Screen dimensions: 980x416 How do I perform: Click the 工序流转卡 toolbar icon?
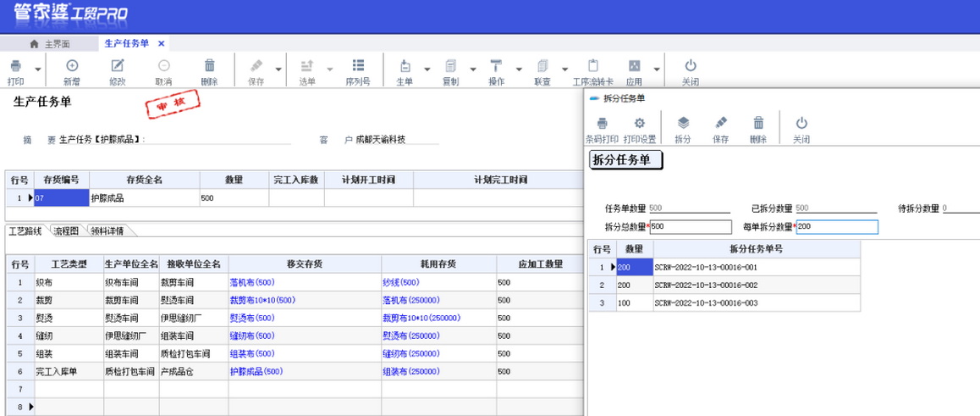click(592, 66)
